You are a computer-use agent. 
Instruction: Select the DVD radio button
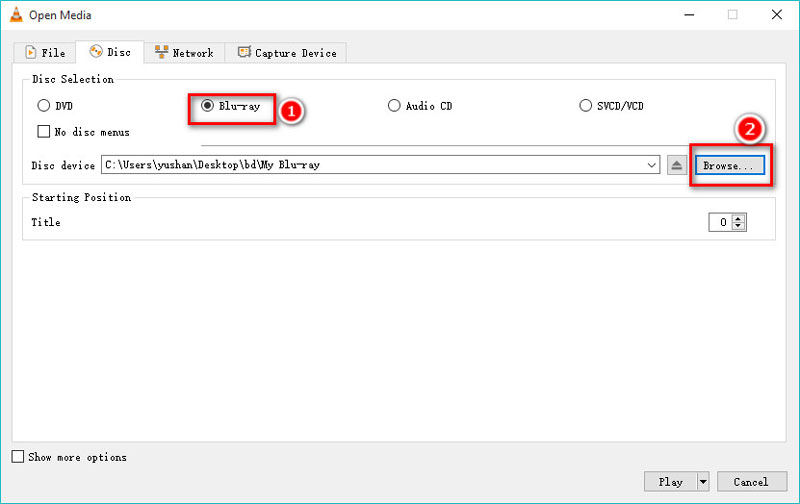click(x=43, y=106)
